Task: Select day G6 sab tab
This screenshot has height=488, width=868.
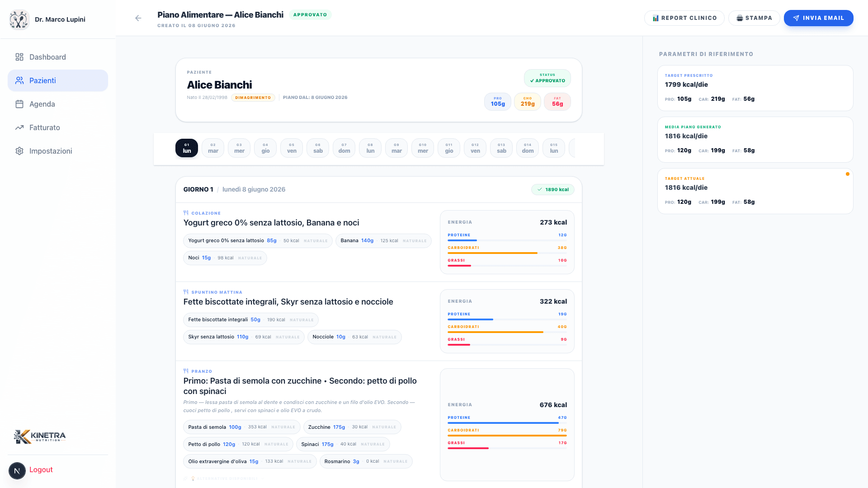Action: 318,148
